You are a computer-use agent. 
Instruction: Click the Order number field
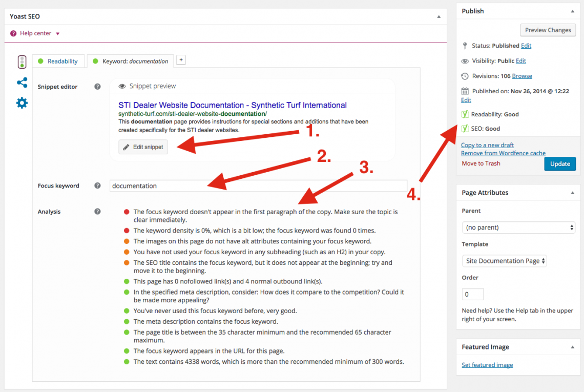pos(473,294)
